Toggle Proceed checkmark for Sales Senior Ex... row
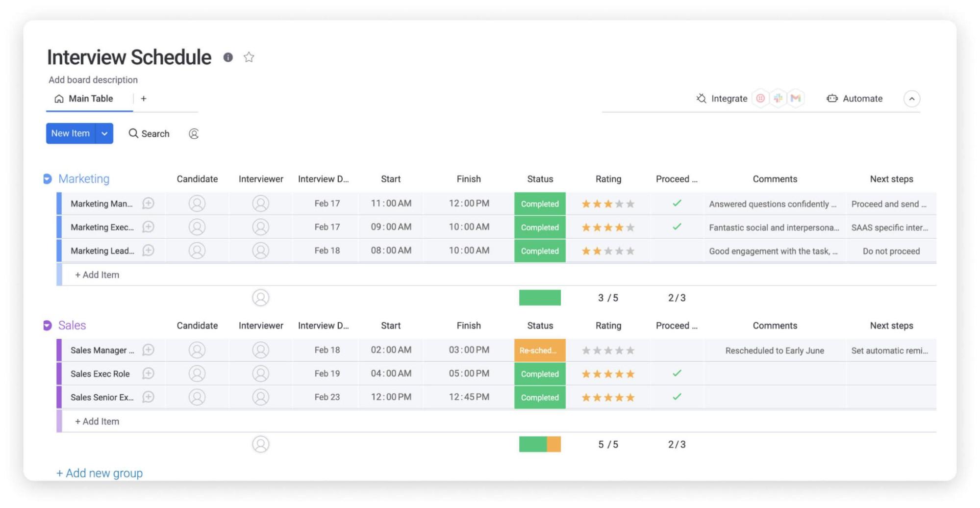980x508 pixels. pyautogui.click(x=677, y=397)
